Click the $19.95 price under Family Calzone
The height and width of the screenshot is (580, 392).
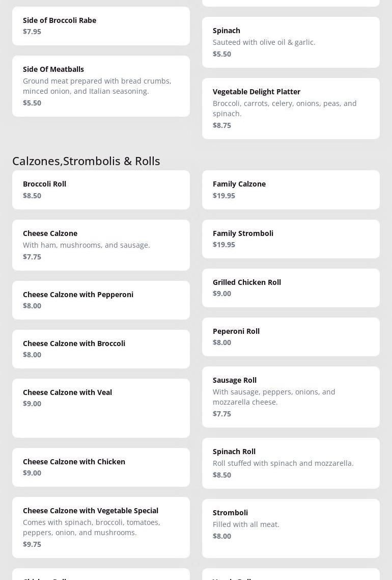click(224, 196)
